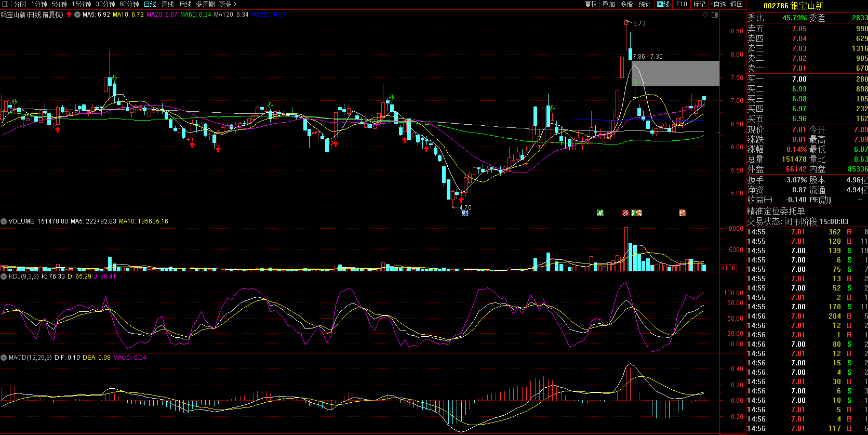Select the 卖五 7.05 order row

pyautogui.click(x=807, y=29)
